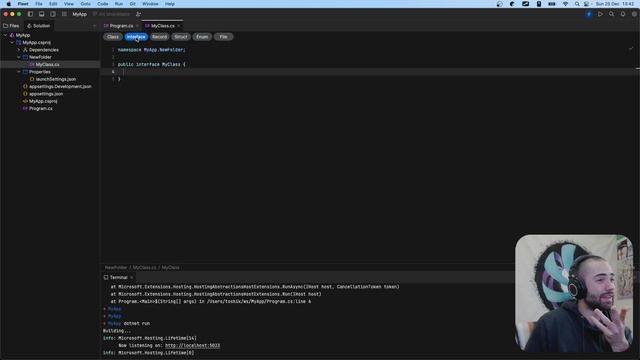
Task: Open the Help menu
Action: [170, 4]
